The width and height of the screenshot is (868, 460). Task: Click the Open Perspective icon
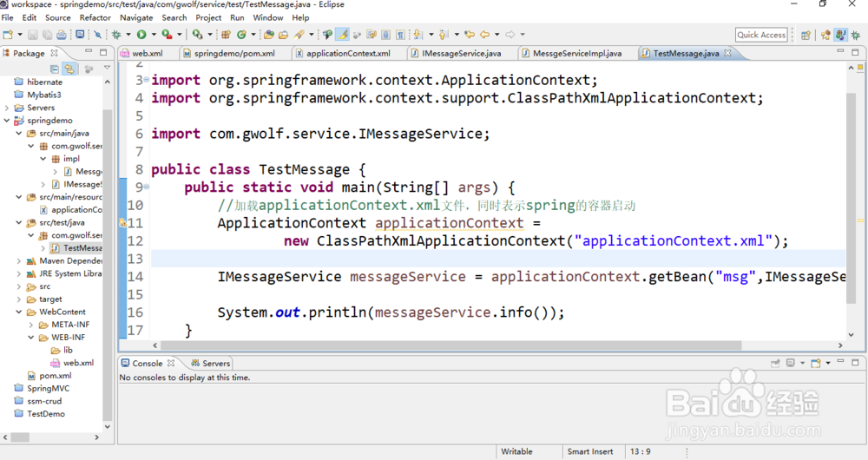coord(806,35)
